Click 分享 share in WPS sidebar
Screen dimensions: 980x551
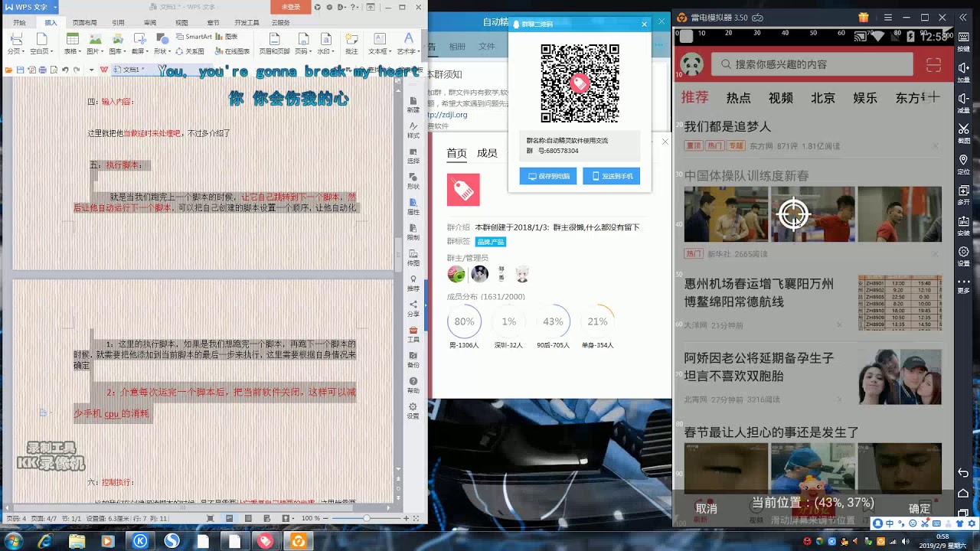coord(413,308)
